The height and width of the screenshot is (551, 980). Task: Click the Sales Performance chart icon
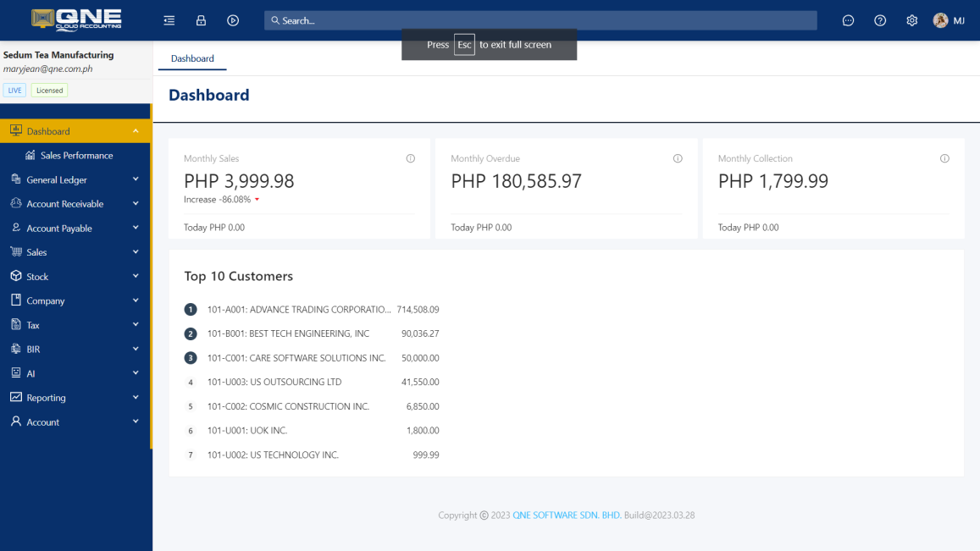click(x=30, y=155)
